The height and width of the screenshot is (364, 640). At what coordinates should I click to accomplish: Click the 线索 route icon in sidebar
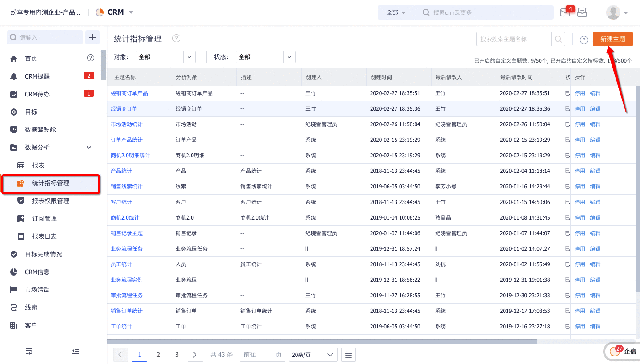coord(14,308)
